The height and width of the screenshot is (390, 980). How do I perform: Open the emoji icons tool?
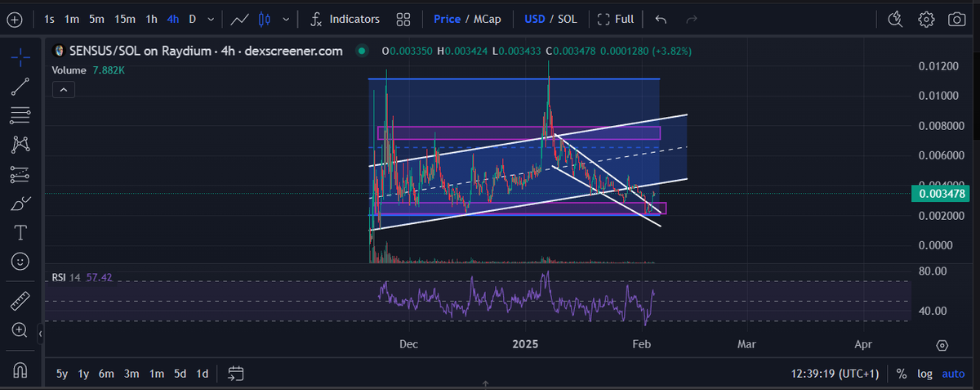click(x=20, y=262)
